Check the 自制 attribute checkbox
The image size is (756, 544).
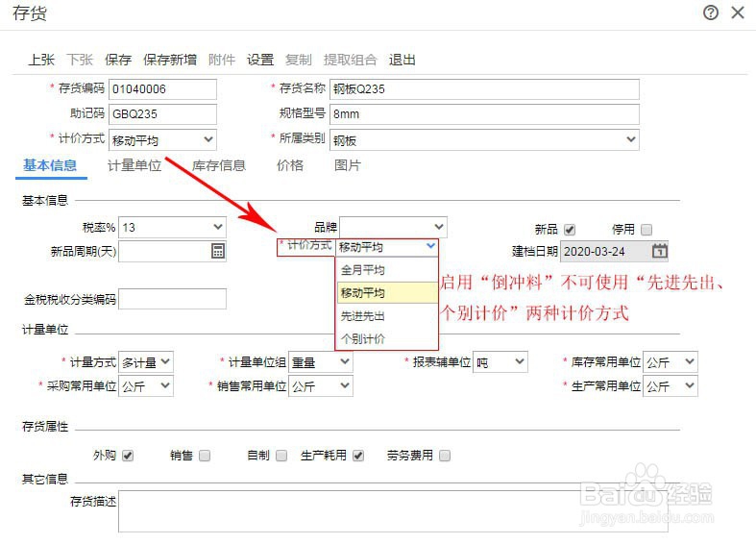click(281, 456)
